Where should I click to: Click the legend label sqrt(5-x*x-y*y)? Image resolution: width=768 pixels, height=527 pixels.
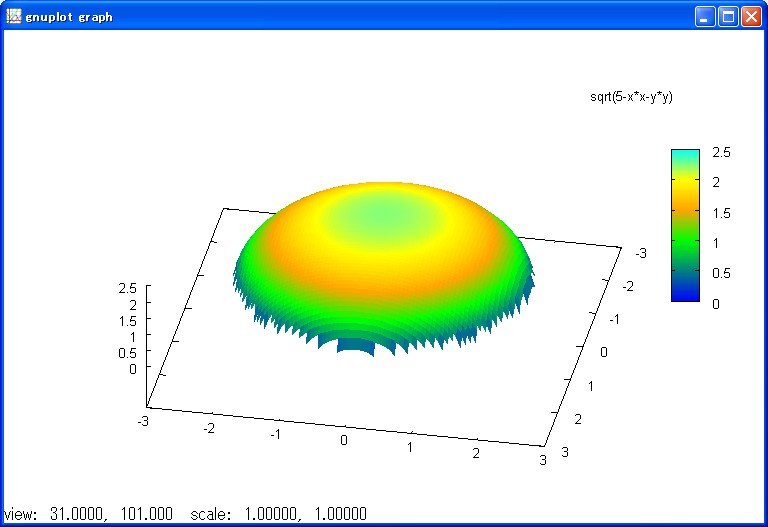click(x=631, y=96)
